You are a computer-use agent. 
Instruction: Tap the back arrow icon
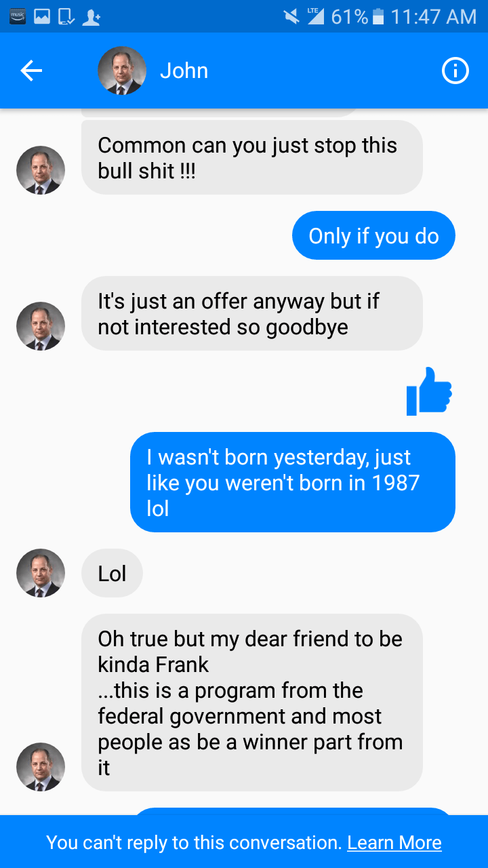click(31, 71)
